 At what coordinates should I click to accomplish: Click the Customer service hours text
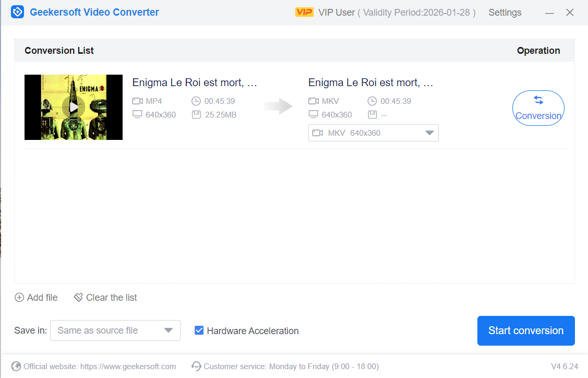tap(291, 367)
